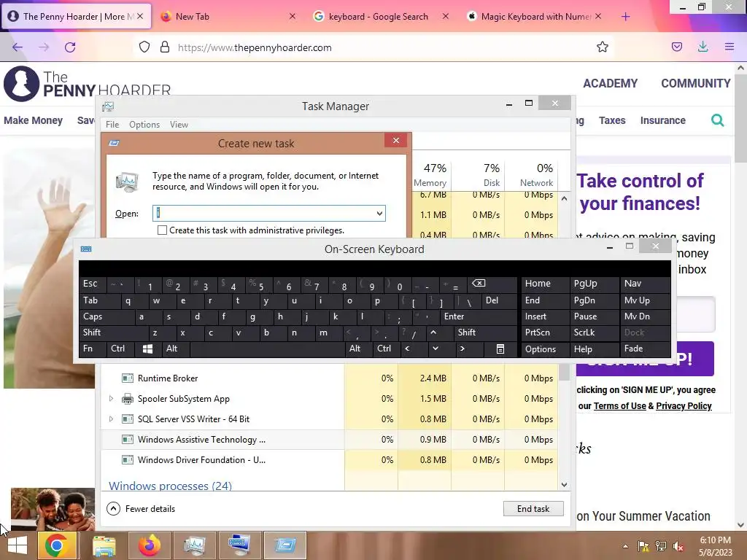
Task: Open Firefox hamburger menu icon
Action: [729, 47]
